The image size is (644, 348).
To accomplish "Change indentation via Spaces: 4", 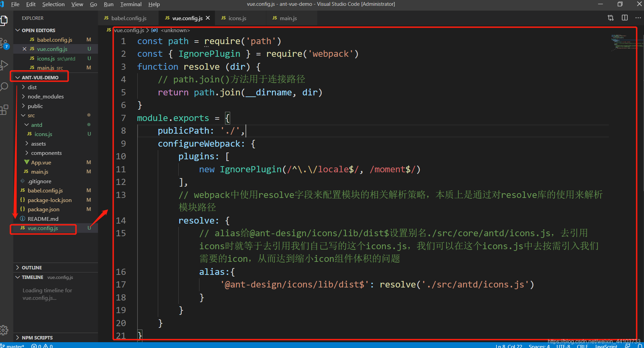I will [x=539, y=346].
